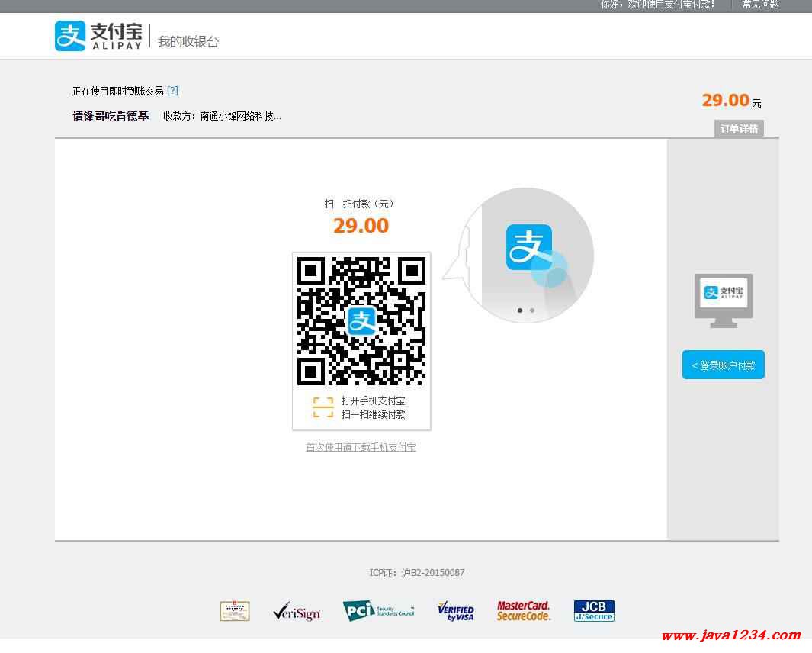Click the 扫一扫继续付款 instruction text
This screenshot has width=812, height=653.
tap(374, 414)
